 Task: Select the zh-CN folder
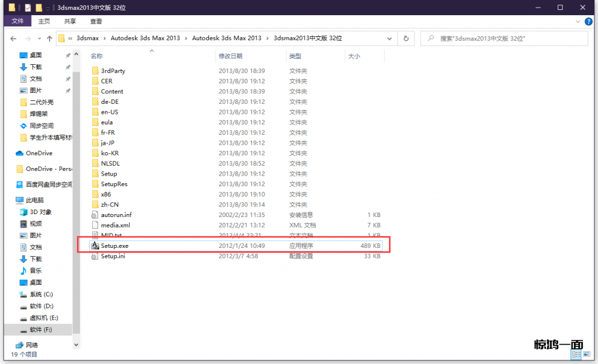click(110, 205)
